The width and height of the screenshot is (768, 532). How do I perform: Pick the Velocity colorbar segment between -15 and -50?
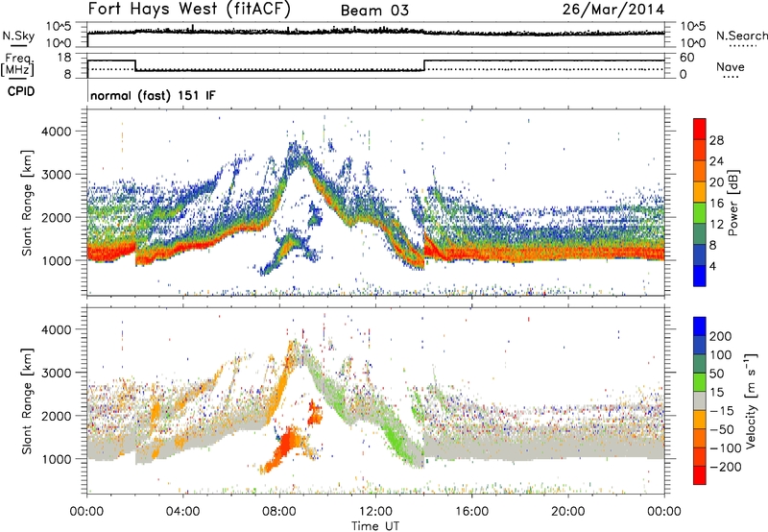(x=700, y=420)
